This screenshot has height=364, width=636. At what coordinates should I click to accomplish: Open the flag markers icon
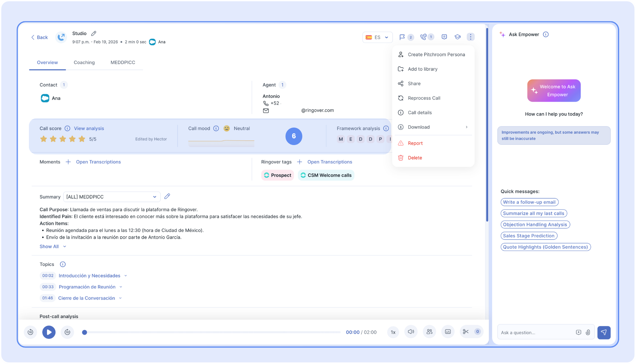[x=402, y=37]
